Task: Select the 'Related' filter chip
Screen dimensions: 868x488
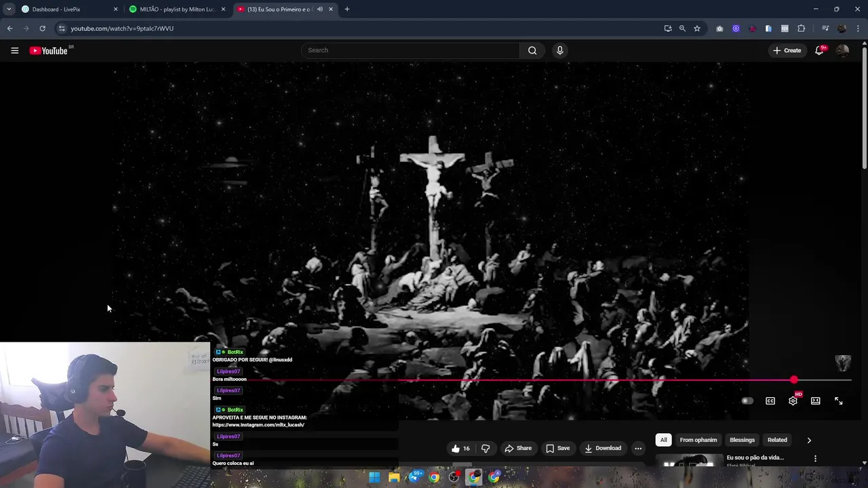Action: pyautogui.click(x=777, y=440)
